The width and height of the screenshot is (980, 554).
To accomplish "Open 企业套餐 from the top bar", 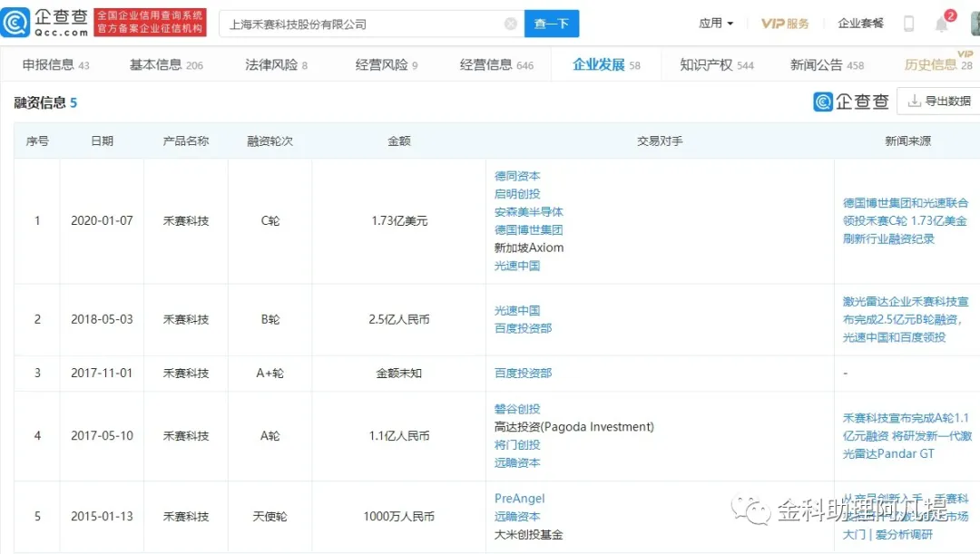I will (860, 24).
